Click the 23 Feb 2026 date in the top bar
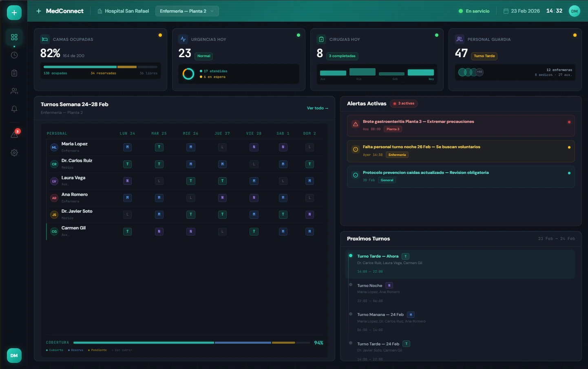The width and height of the screenshot is (588, 369). tap(525, 11)
